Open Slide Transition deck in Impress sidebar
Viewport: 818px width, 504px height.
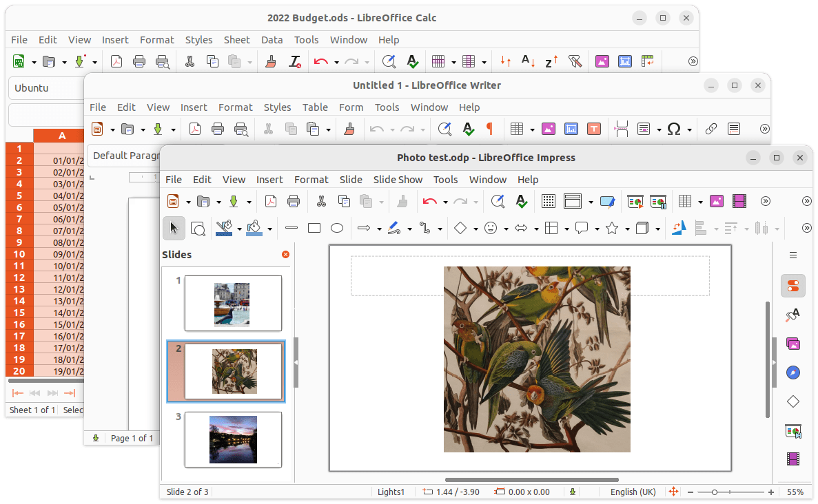793,431
